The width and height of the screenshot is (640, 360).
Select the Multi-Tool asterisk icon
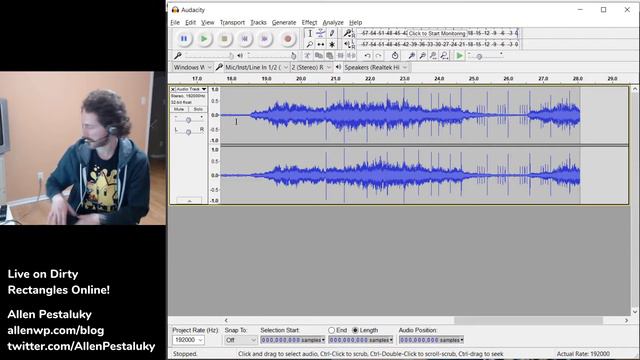click(332, 44)
